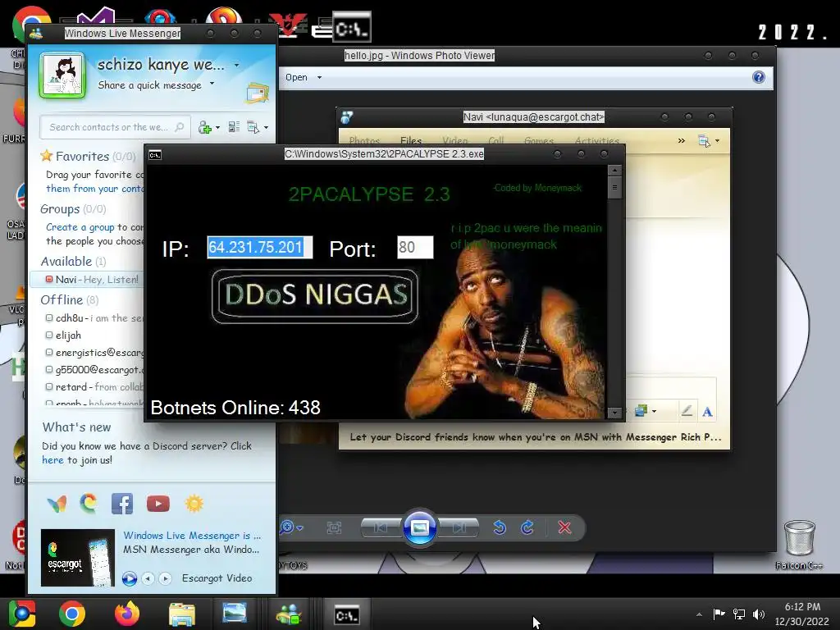The width and height of the screenshot is (840, 630).
Task: Click the font A icon in Navi chat
Action: [x=707, y=412]
